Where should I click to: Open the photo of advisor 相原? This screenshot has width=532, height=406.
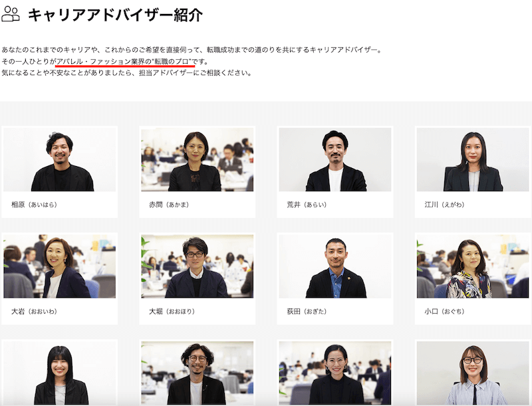tap(59, 159)
